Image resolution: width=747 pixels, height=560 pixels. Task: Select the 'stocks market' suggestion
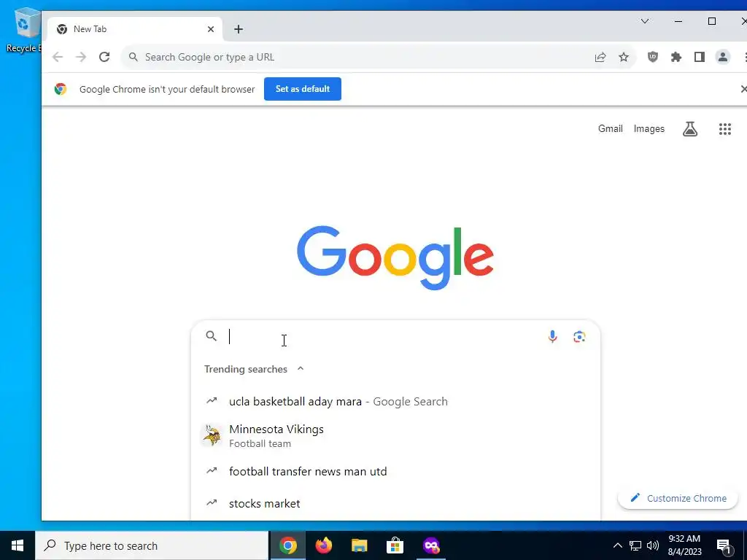click(395, 503)
